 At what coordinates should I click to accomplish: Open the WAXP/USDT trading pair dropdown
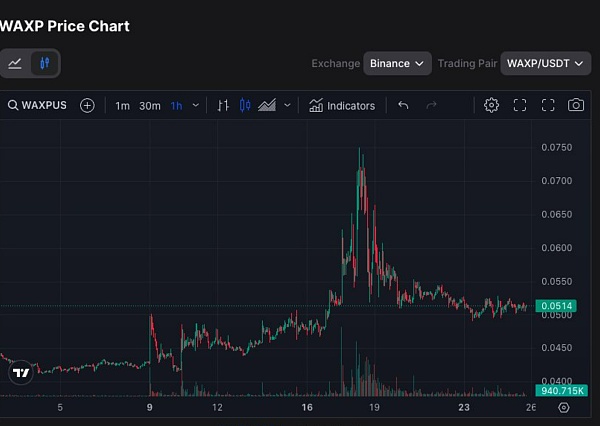546,64
